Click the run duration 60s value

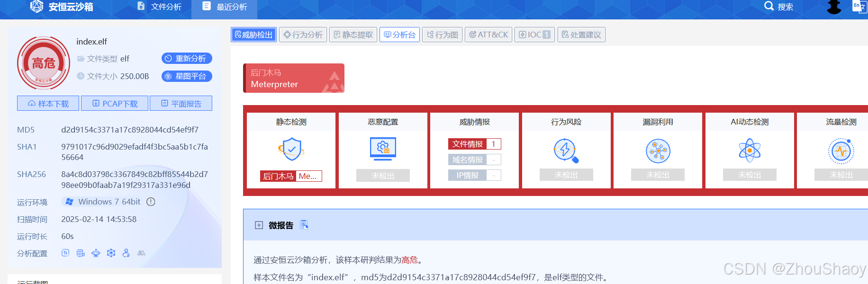(67, 236)
